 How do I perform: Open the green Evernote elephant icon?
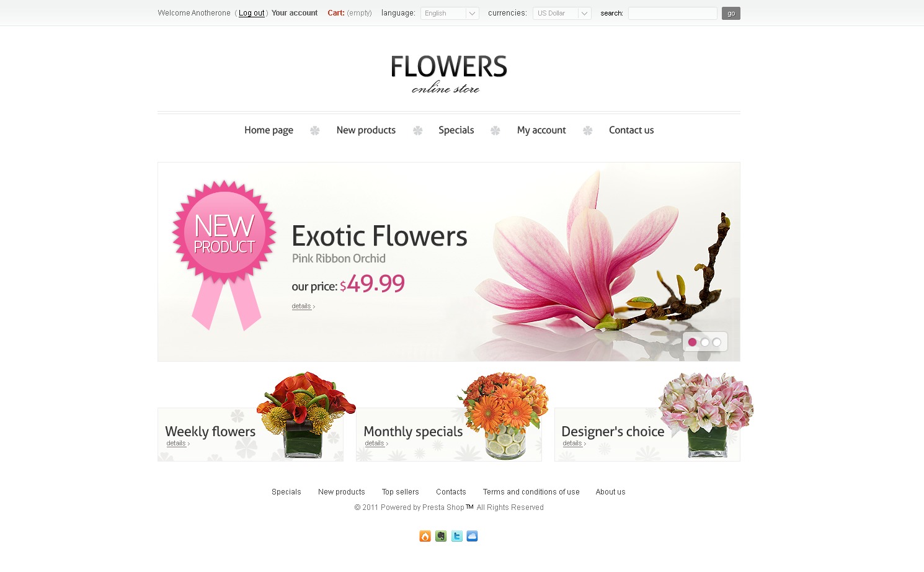(x=441, y=536)
